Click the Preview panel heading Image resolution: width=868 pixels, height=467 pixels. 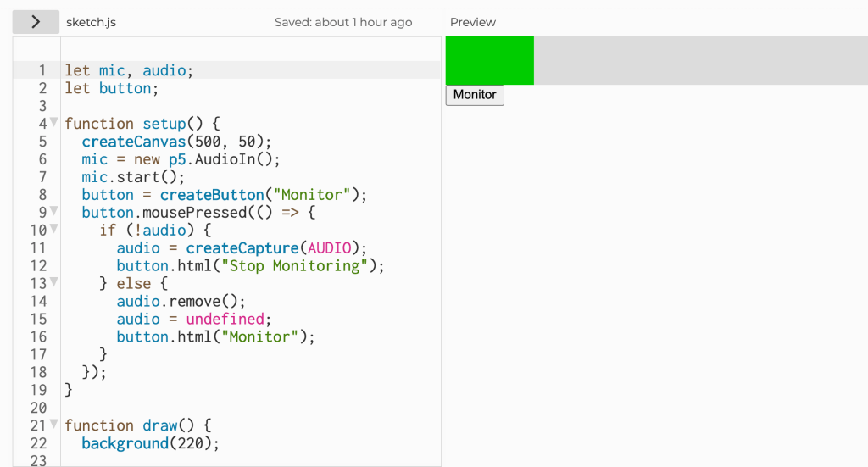472,22
